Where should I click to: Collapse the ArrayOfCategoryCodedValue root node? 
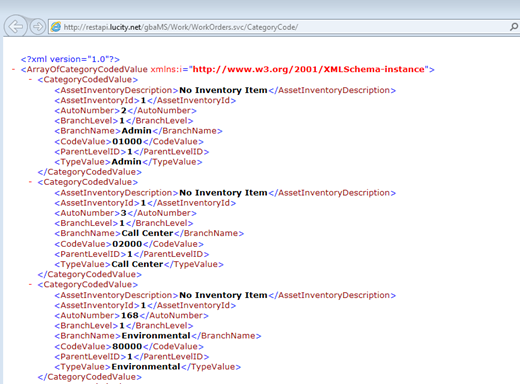coord(14,69)
